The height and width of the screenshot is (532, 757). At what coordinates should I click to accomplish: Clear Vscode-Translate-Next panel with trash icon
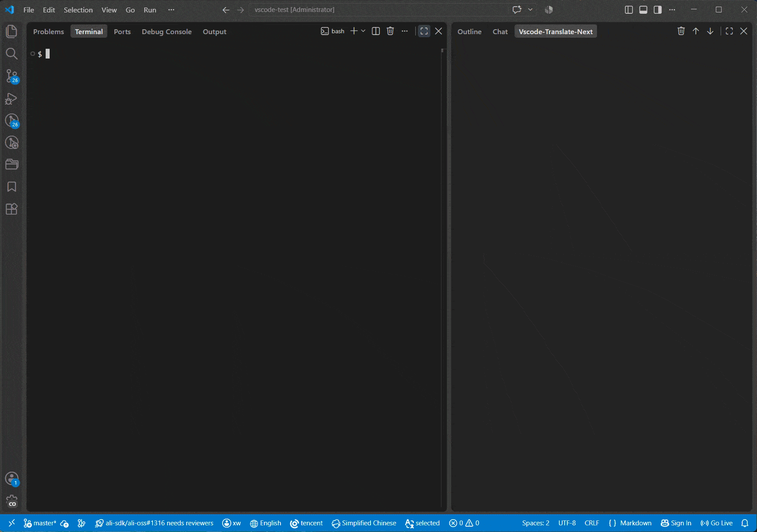click(x=681, y=31)
